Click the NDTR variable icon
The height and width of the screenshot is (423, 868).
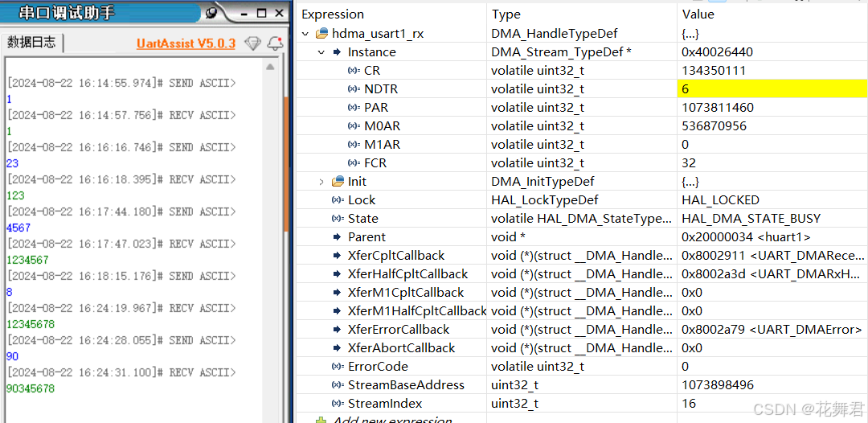point(354,89)
